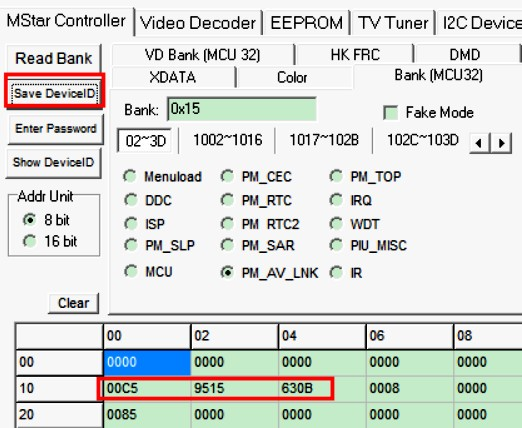522x428 pixels.
Task: Click the Bank 0x15 input field
Action: (242, 109)
